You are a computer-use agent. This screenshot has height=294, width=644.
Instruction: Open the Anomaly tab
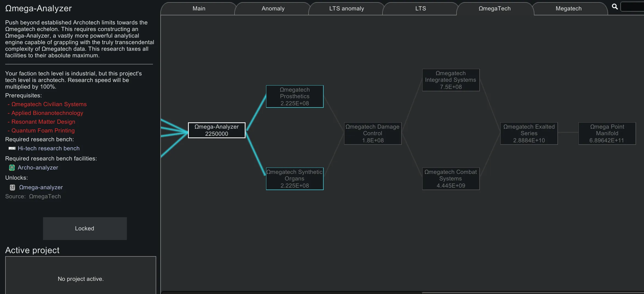(273, 9)
